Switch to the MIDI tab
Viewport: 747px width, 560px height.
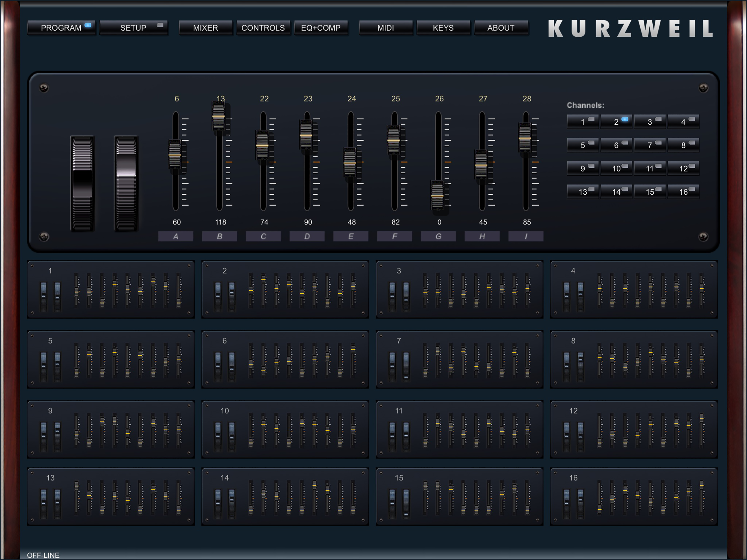point(386,28)
